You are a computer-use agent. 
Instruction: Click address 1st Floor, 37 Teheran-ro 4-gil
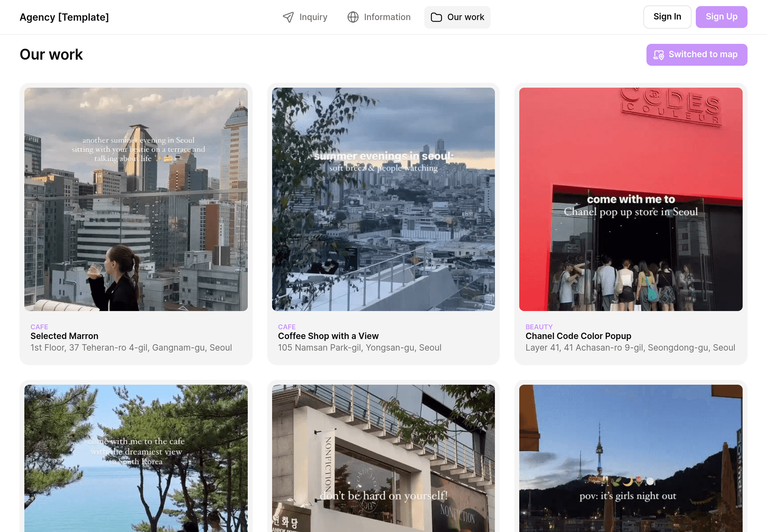131,348
